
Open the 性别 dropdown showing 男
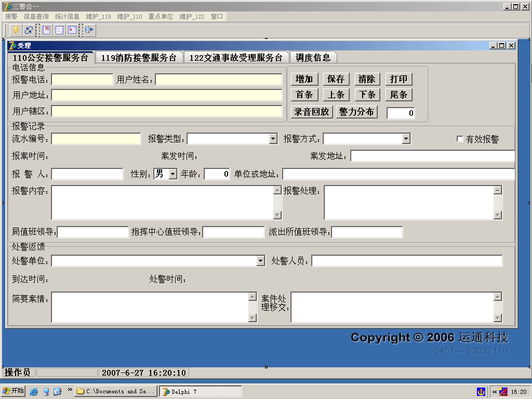tap(173, 174)
